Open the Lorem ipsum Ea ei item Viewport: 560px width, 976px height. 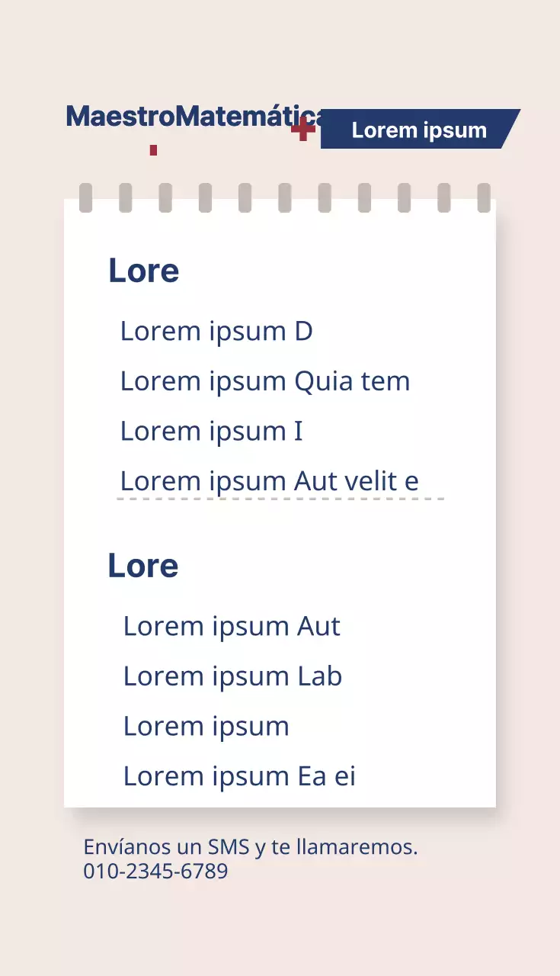pyautogui.click(x=239, y=776)
